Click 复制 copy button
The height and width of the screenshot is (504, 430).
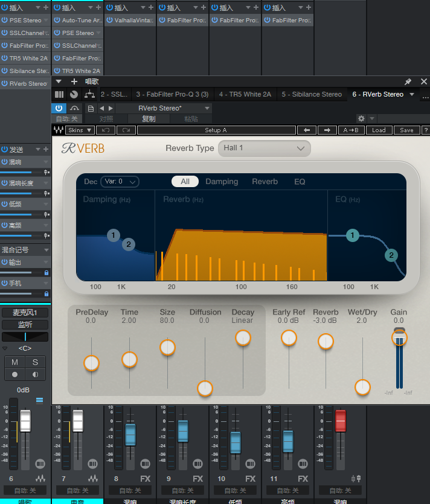pos(149,119)
